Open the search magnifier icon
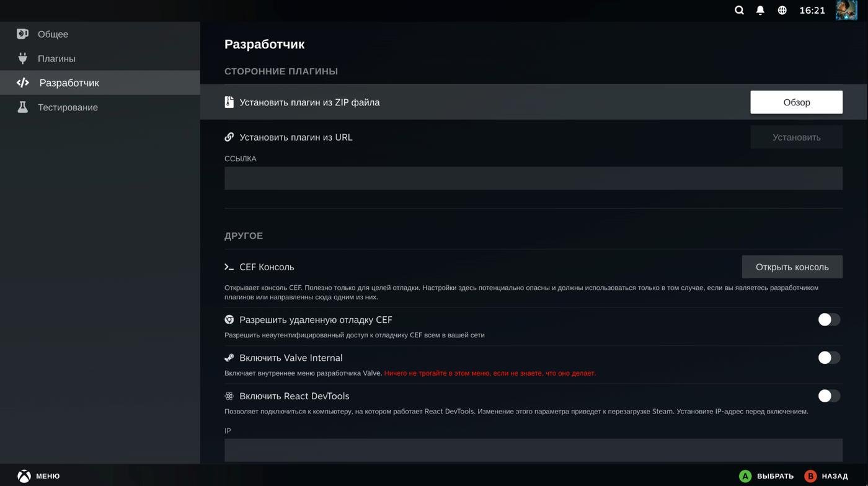Viewport: 868px width, 486px height. click(739, 10)
